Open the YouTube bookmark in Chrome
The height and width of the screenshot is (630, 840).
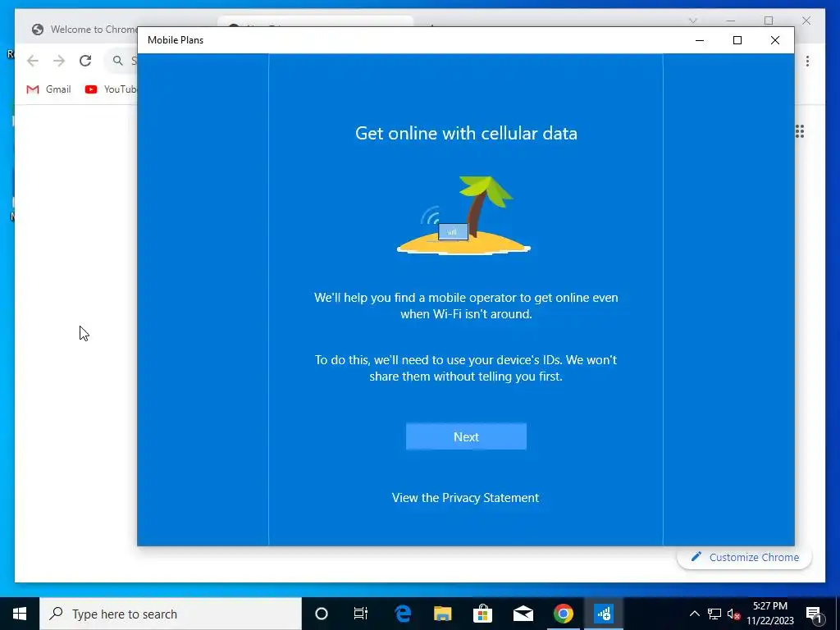click(x=111, y=89)
